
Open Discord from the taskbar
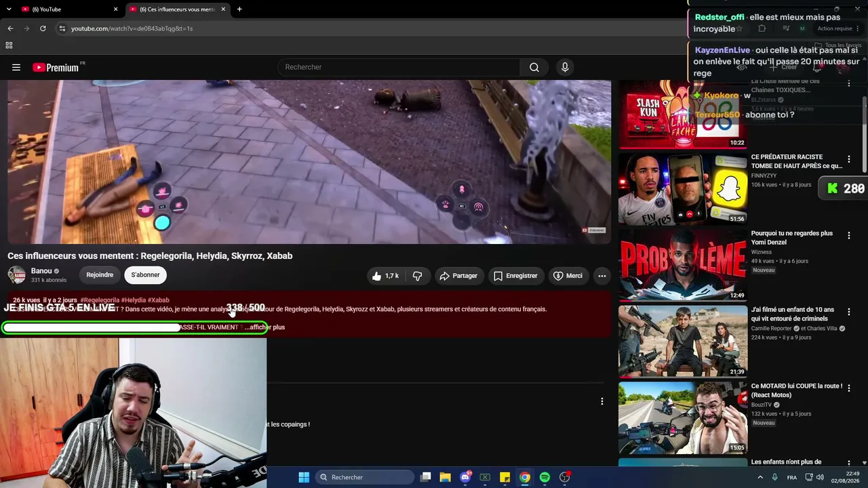[466, 477]
